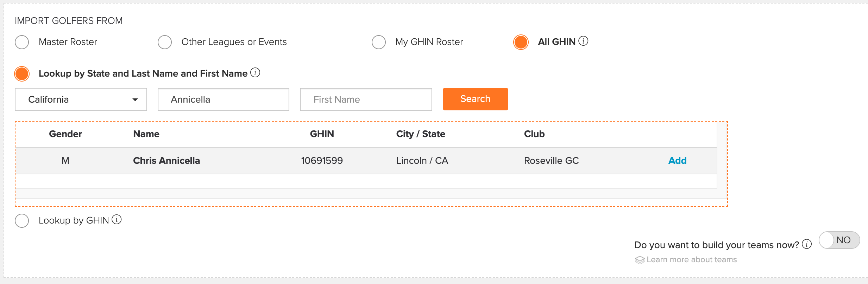
Task: Select the Chris Annicella result row
Action: click(x=366, y=161)
